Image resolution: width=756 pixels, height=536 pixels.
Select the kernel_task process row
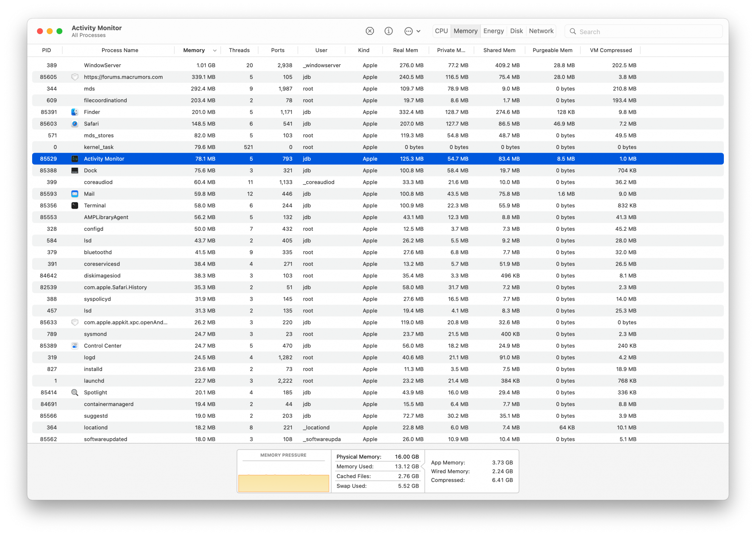point(378,147)
